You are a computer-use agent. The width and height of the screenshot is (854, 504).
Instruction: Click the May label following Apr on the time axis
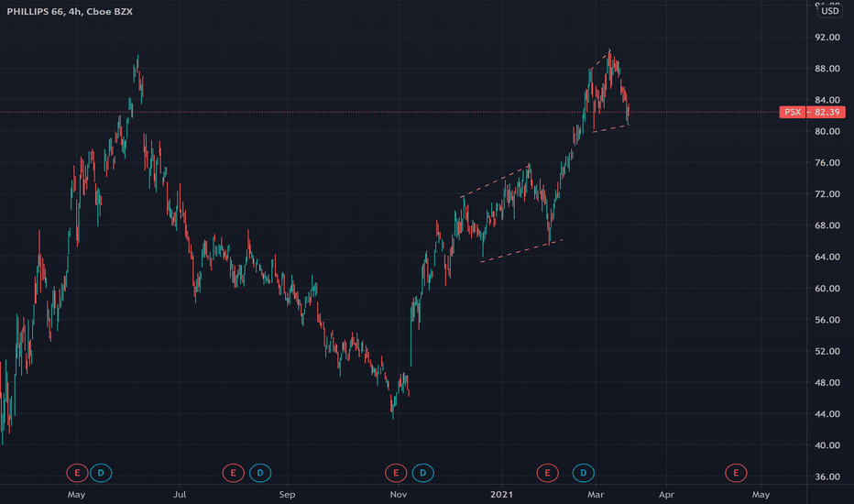pyautogui.click(x=761, y=495)
